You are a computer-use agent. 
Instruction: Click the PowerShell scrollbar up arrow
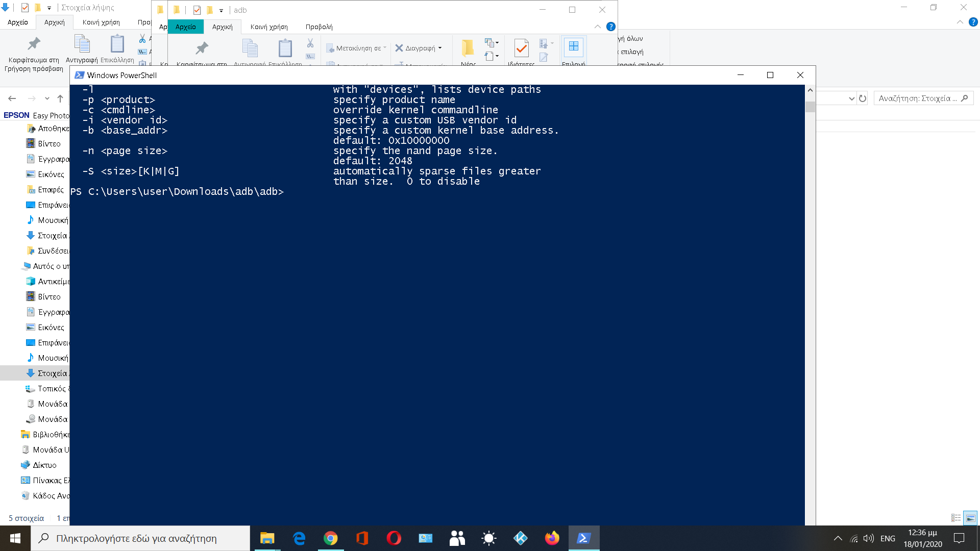tap(810, 90)
